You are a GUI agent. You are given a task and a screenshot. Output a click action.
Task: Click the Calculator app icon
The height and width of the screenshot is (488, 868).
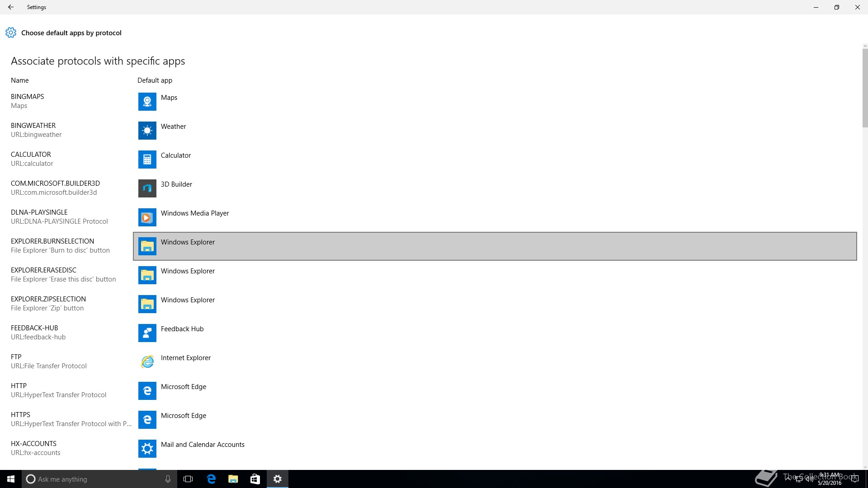[147, 160]
